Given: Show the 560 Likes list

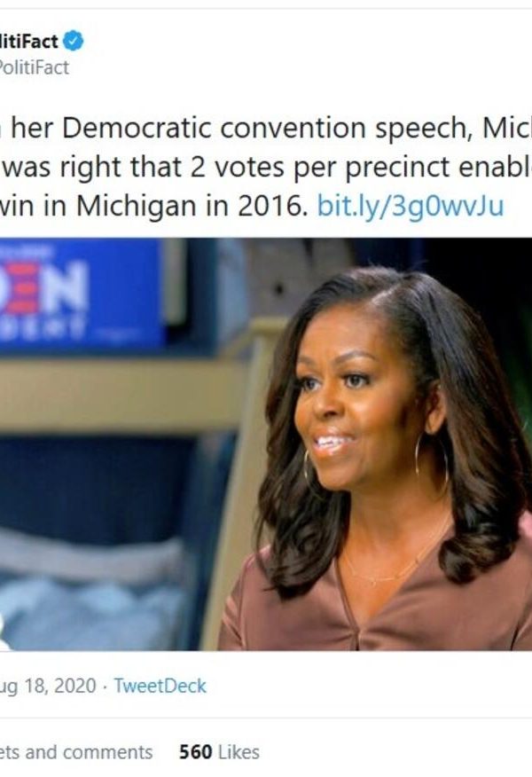Looking at the screenshot, I should tap(219, 752).
